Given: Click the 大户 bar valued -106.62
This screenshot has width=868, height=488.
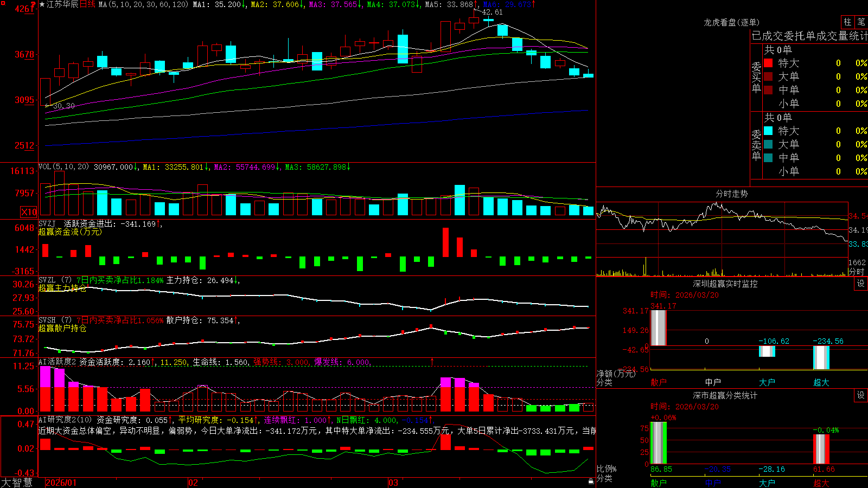Looking at the screenshot, I should tap(767, 351).
